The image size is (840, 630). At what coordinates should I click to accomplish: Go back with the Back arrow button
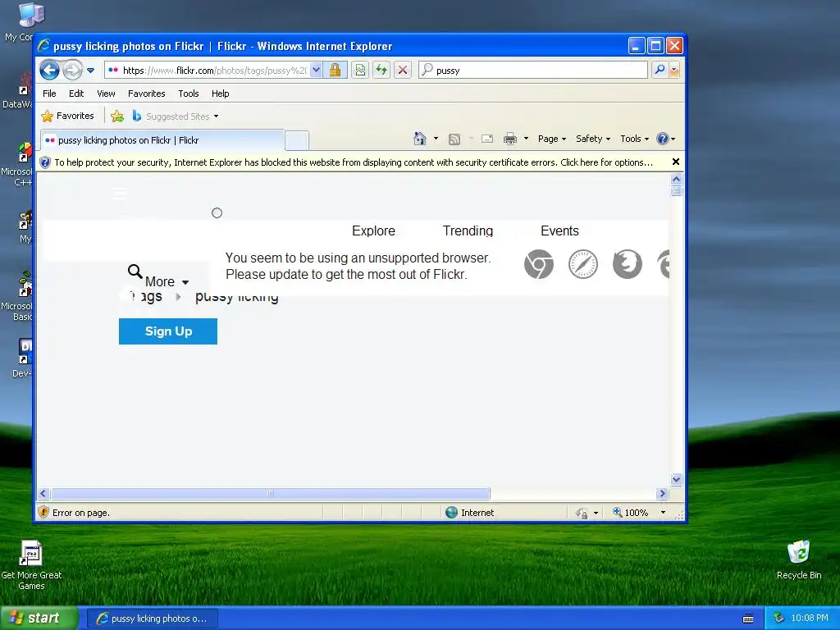(50, 70)
